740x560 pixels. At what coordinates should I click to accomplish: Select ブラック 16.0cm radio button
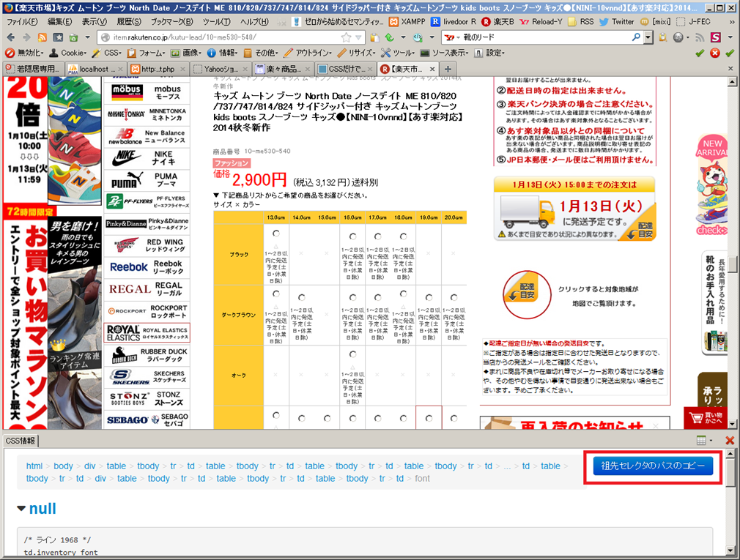click(352, 236)
